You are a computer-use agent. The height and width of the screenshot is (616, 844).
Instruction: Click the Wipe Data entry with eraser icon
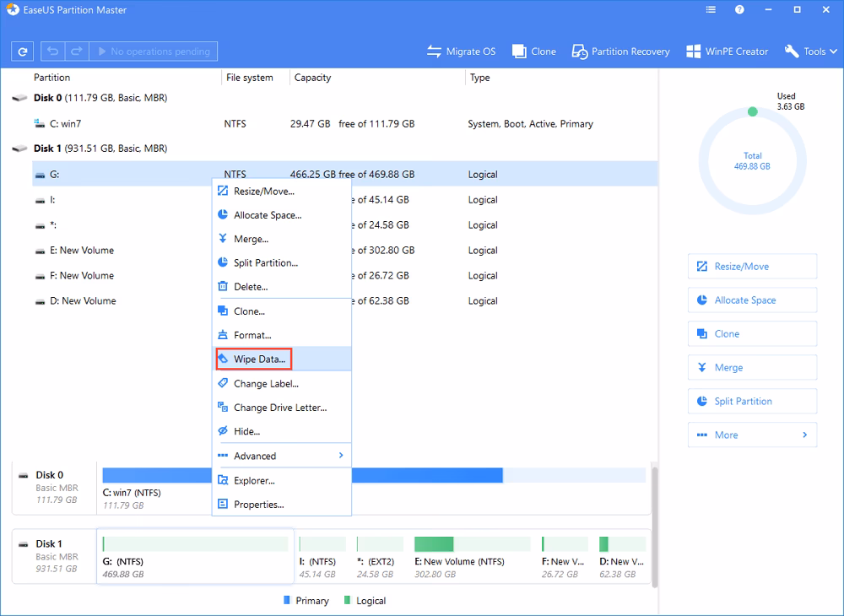point(253,359)
